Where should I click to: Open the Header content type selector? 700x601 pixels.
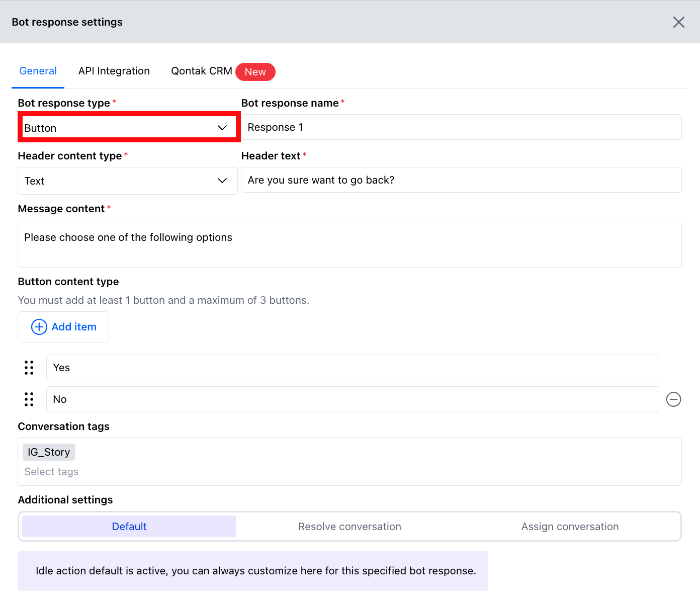[127, 181]
